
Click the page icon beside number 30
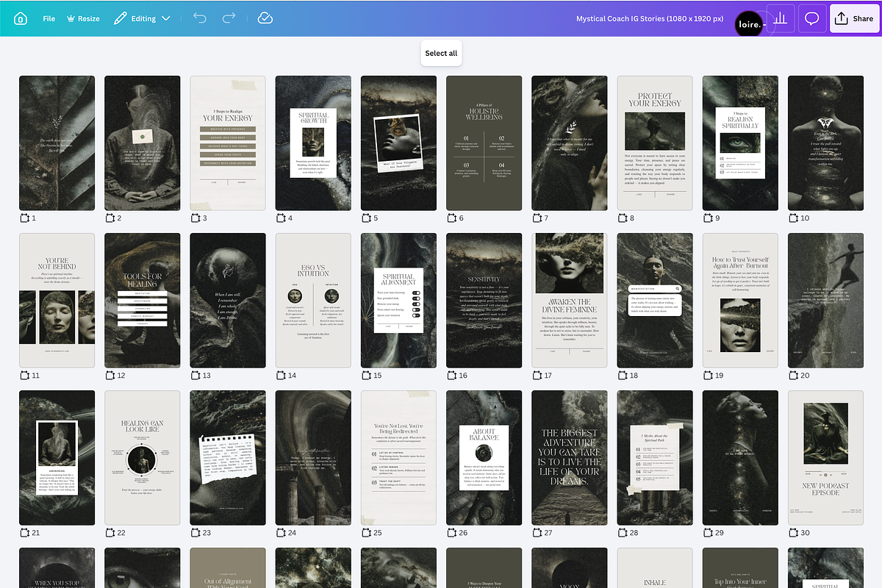(793, 533)
